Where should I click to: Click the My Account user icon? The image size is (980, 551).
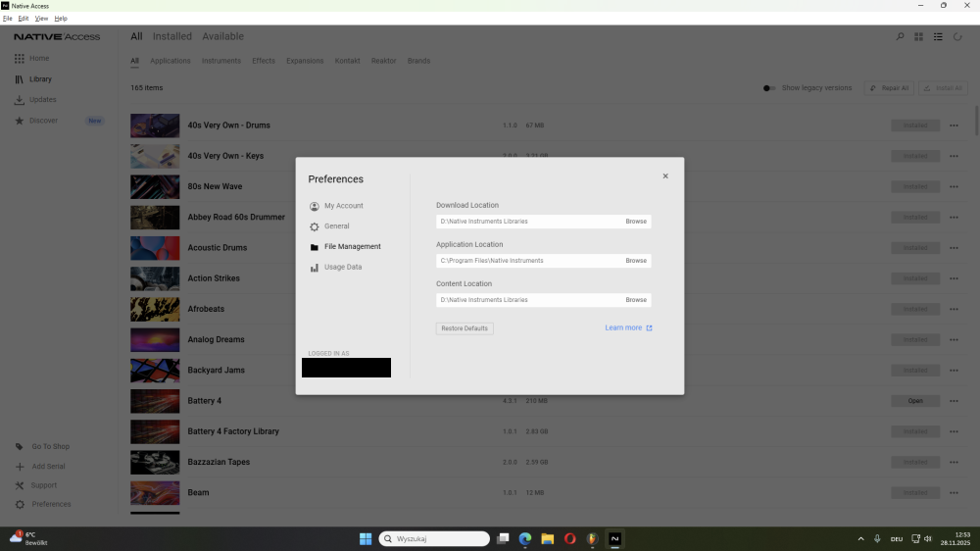pyautogui.click(x=315, y=207)
